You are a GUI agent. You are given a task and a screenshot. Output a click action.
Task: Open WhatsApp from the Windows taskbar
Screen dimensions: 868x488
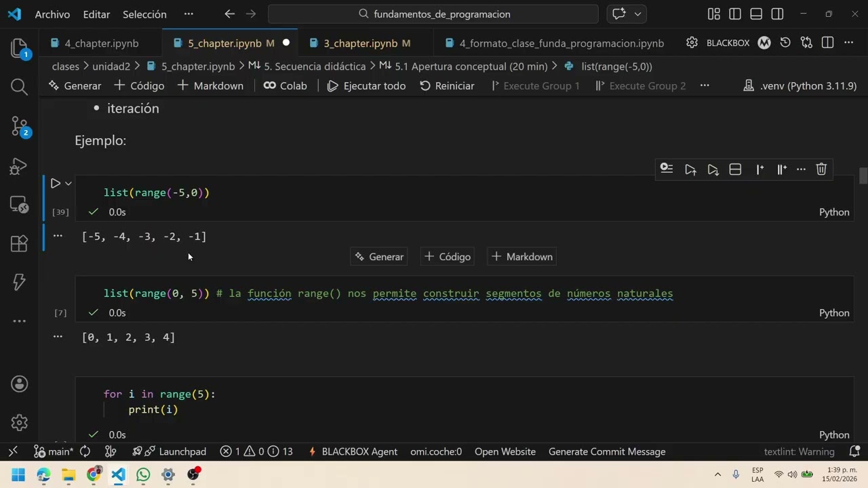click(x=143, y=474)
